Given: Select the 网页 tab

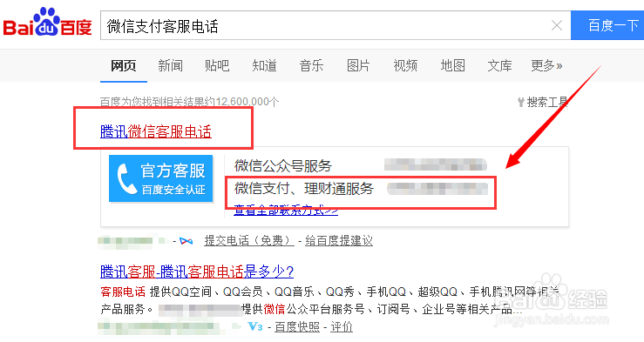Looking at the screenshot, I should click(123, 65).
